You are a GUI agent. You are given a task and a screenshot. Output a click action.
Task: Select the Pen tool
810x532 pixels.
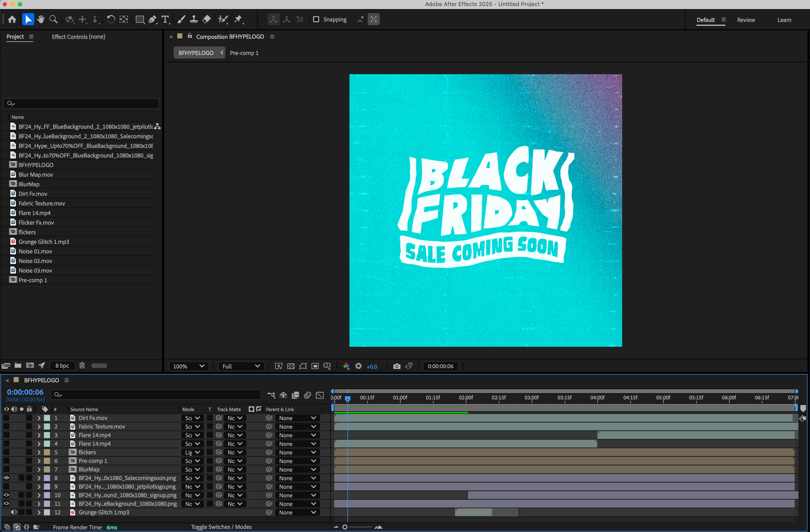[153, 19]
